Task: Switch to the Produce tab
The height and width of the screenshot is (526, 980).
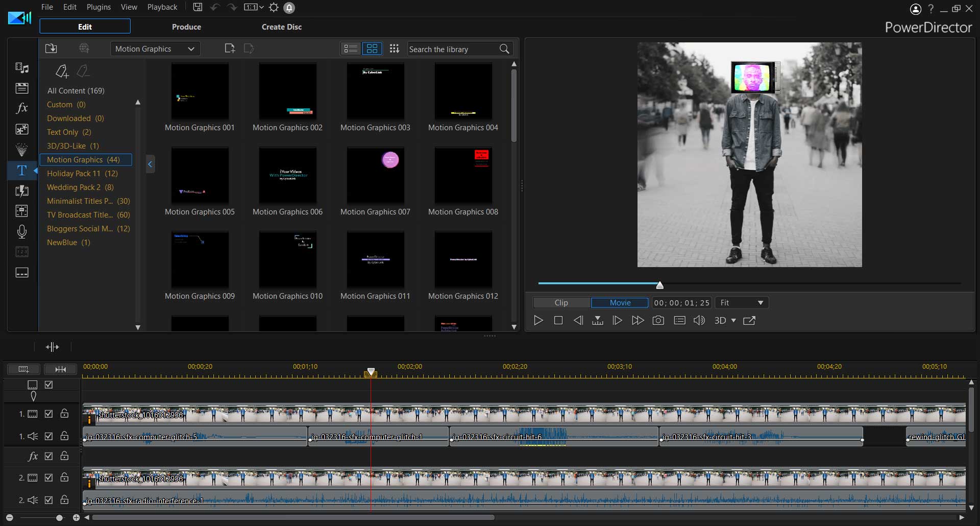Action: [x=186, y=27]
